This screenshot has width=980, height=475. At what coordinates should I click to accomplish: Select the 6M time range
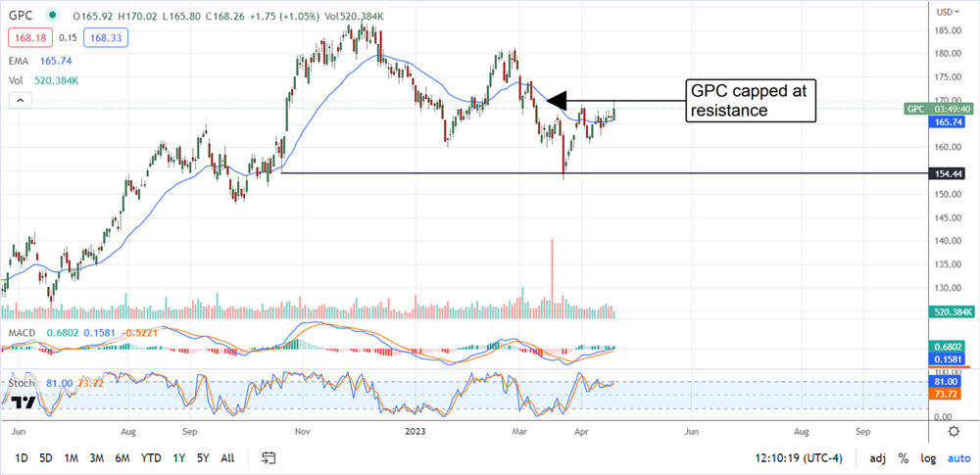pyautogui.click(x=122, y=458)
